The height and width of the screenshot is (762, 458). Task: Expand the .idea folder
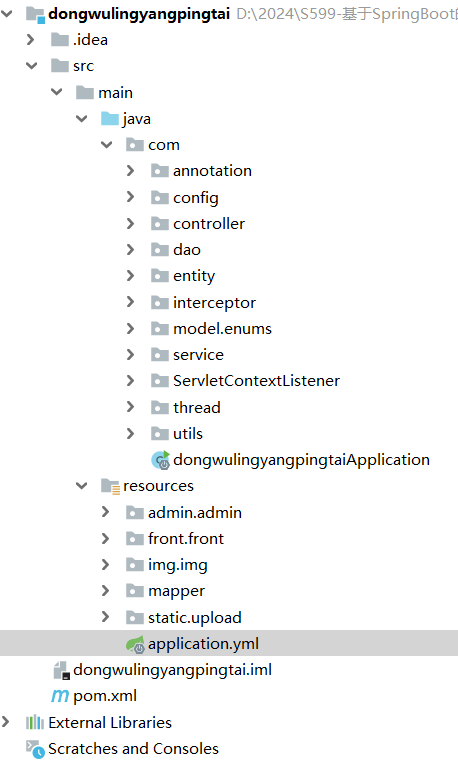(31, 40)
